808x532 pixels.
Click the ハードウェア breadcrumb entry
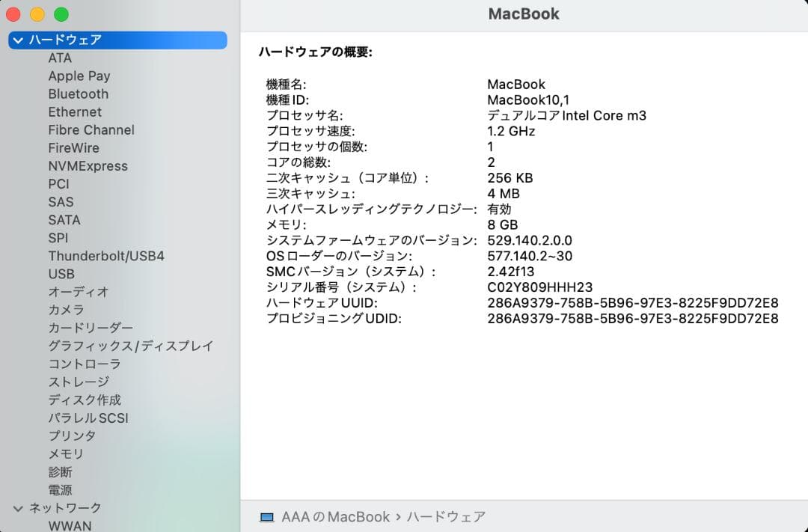coord(444,516)
